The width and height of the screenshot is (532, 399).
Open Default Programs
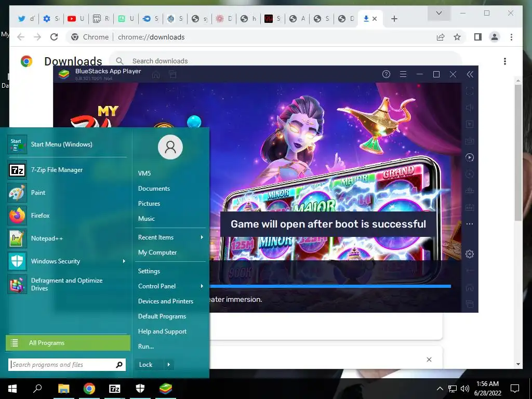pyautogui.click(x=162, y=316)
